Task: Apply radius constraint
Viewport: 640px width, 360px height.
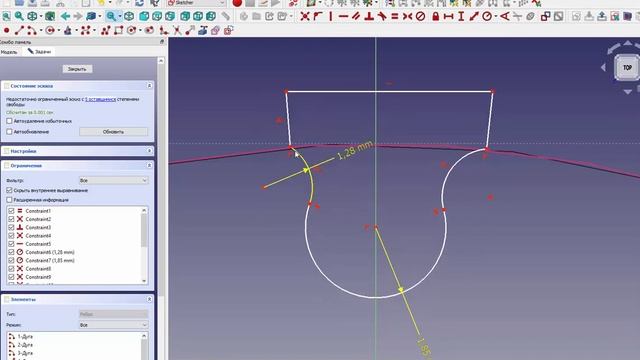Action: [x=487, y=16]
